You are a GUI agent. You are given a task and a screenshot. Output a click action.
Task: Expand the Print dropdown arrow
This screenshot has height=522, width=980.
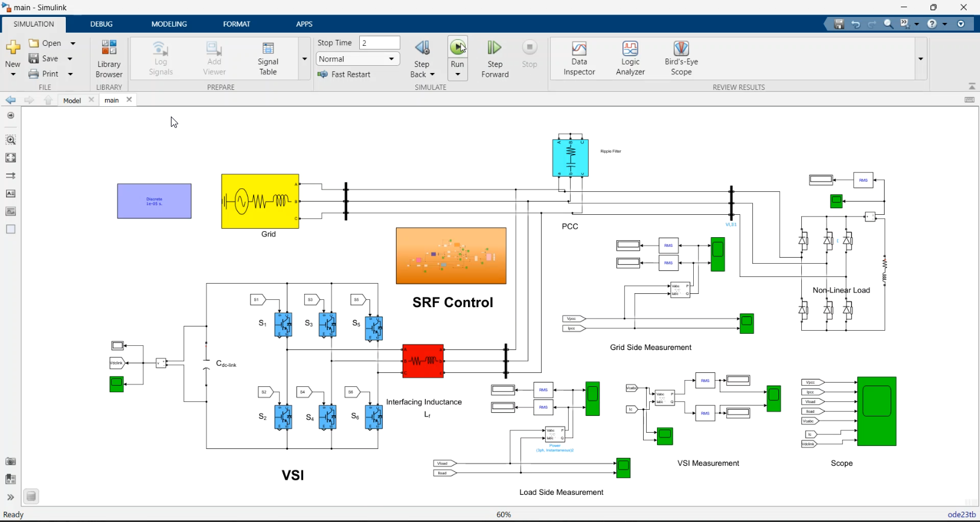[71, 74]
